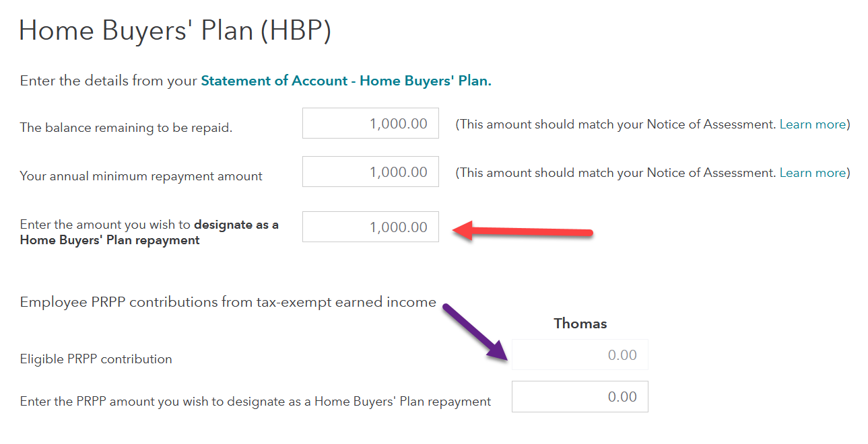Click the 'Your annual minimum repayment amount' label
The width and height of the screenshot is (868, 444).
pos(141,176)
